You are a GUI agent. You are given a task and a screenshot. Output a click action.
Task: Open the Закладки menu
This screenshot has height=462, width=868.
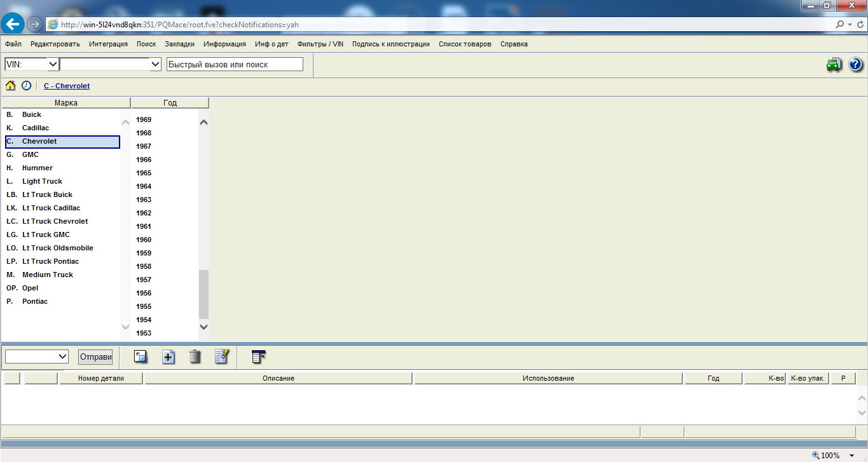click(x=180, y=44)
